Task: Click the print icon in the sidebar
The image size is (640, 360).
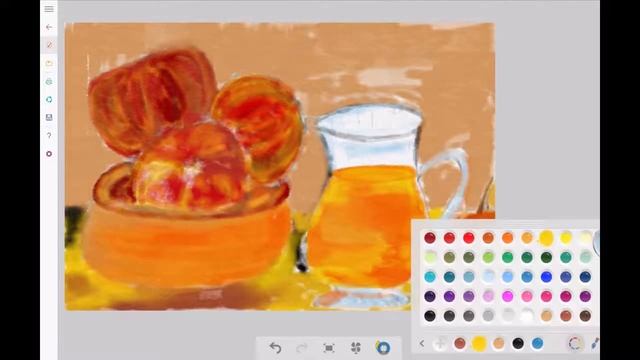Action: [49, 82]
